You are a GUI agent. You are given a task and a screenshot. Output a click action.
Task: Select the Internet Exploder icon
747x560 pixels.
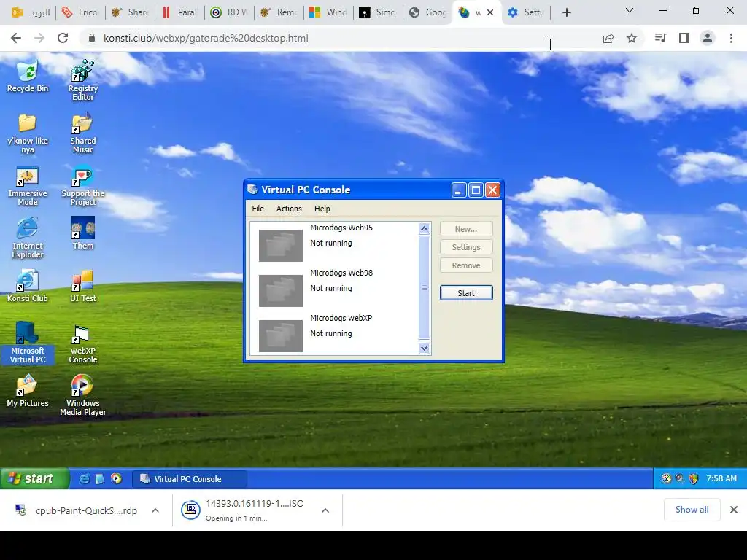pos(28,238)
